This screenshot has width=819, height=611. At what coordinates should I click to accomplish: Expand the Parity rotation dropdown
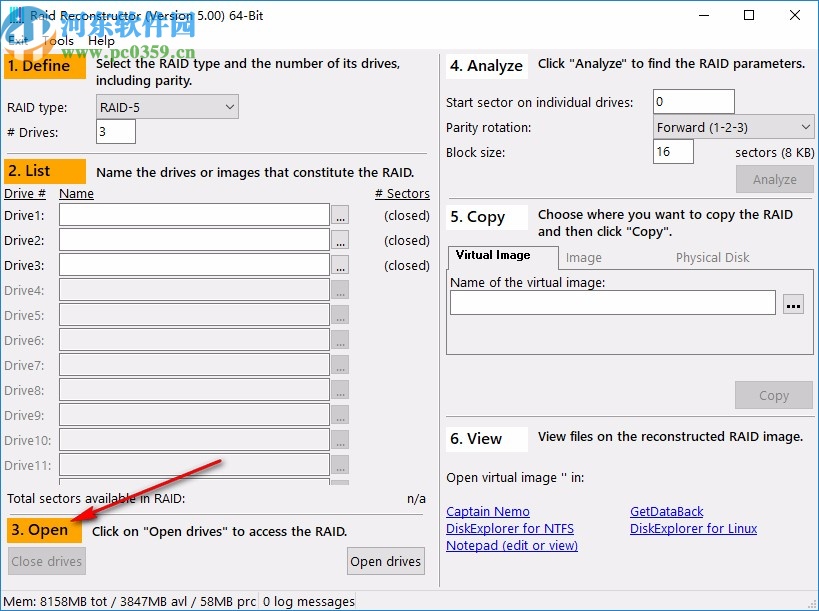tap(733, 127)
